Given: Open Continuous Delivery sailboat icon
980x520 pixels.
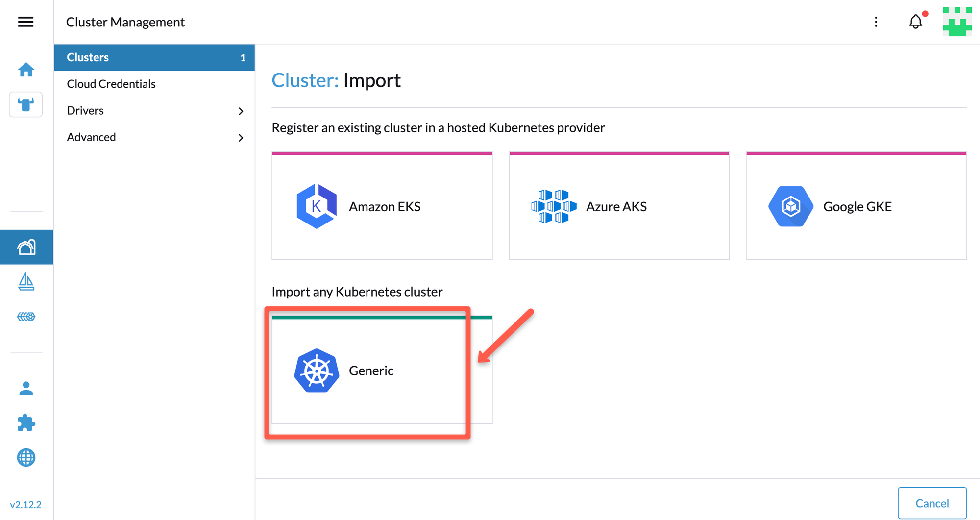Looking at the screenshot, I should pyautogui.click(x=25, y=282).
